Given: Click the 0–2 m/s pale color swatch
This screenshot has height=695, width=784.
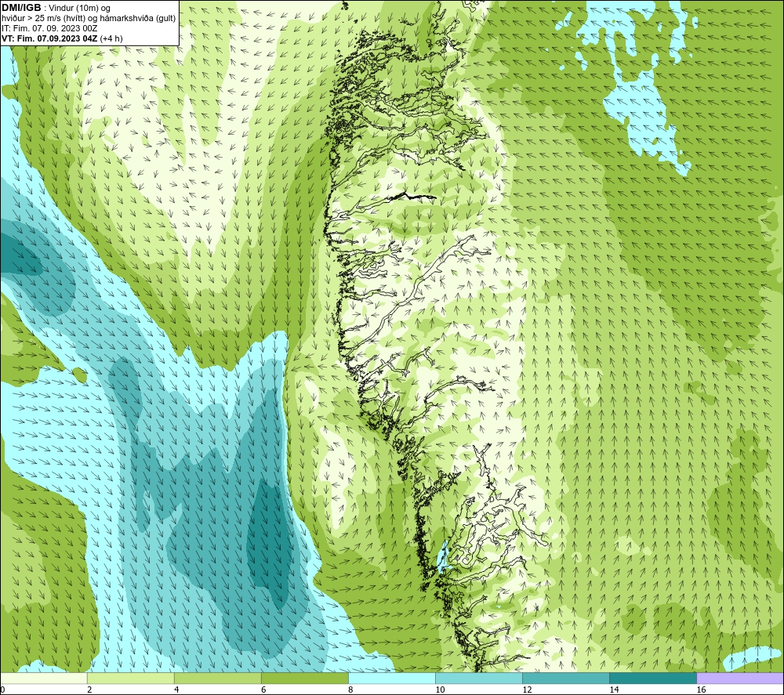Looking at the screenshot, I should pyautogui.click(x=43, y=679).
